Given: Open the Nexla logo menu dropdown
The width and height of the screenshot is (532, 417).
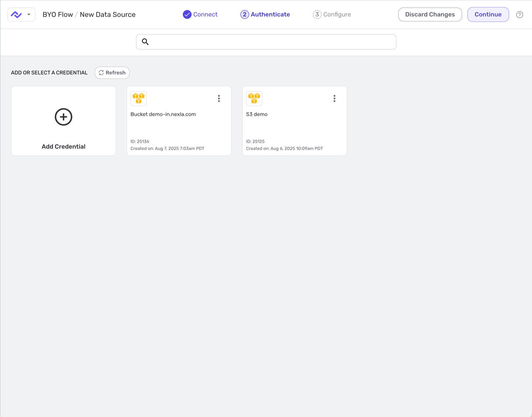Looking at the screenshot, I should (x=21, y=14).
